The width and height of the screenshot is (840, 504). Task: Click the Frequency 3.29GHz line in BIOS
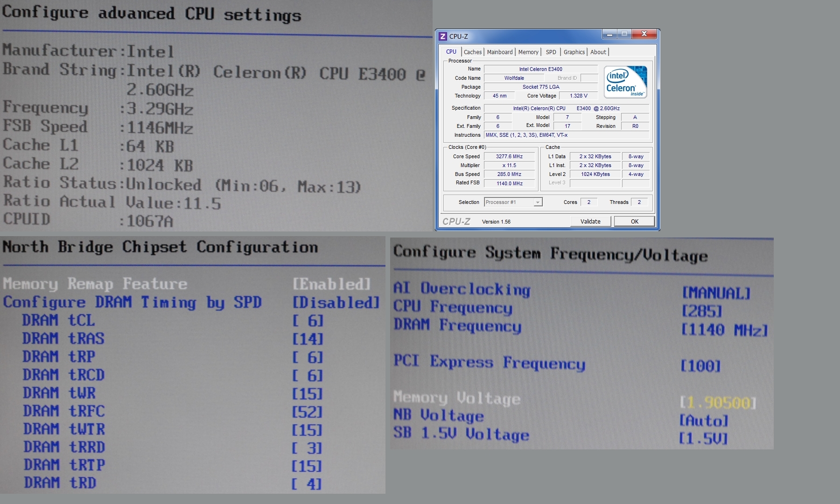[98, 108]
